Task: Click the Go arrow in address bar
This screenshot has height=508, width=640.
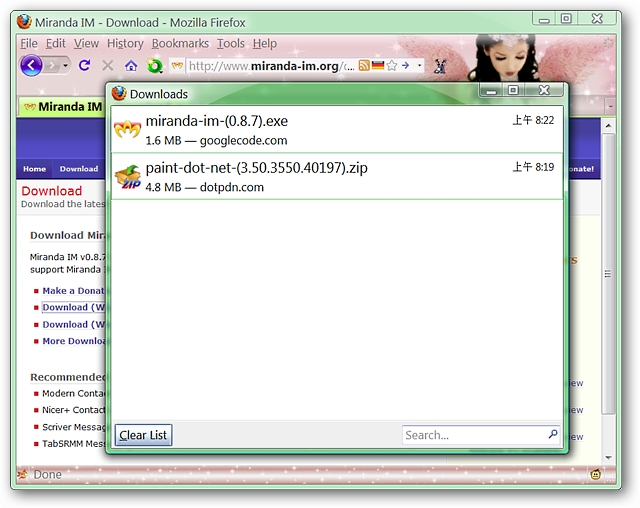Action: click(405, 65)
